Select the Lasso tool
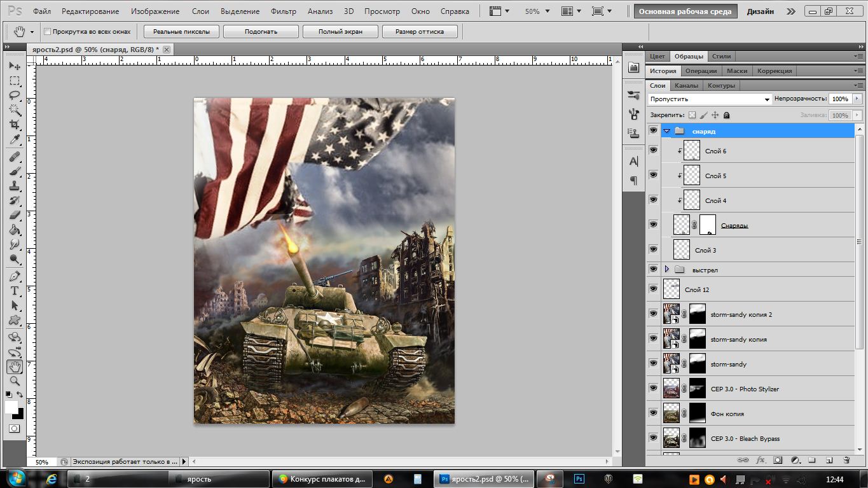 point(15,95)
